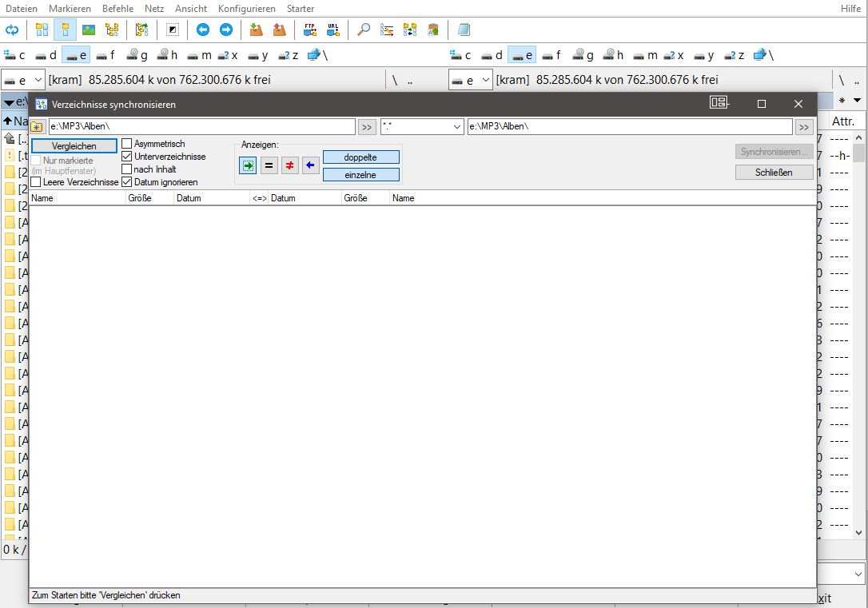Open the Markieren menu
Viewport: 868px width, 608px height.
(x=70, y=8)
